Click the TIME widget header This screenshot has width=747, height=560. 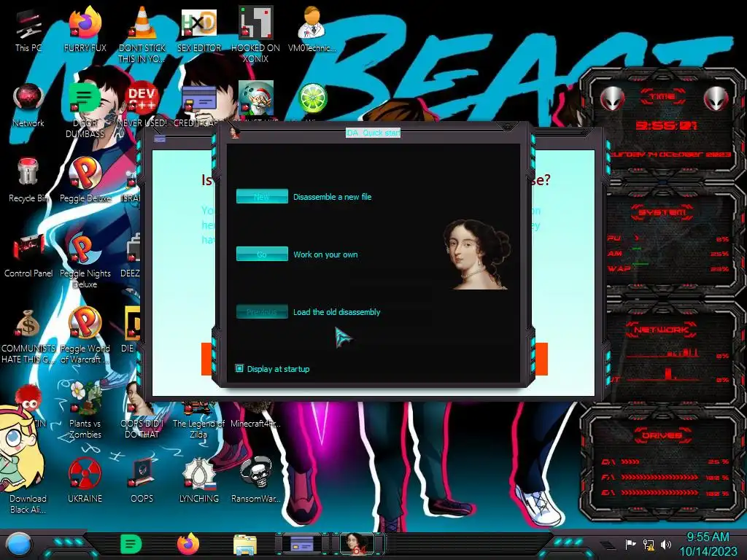point(662,97)
